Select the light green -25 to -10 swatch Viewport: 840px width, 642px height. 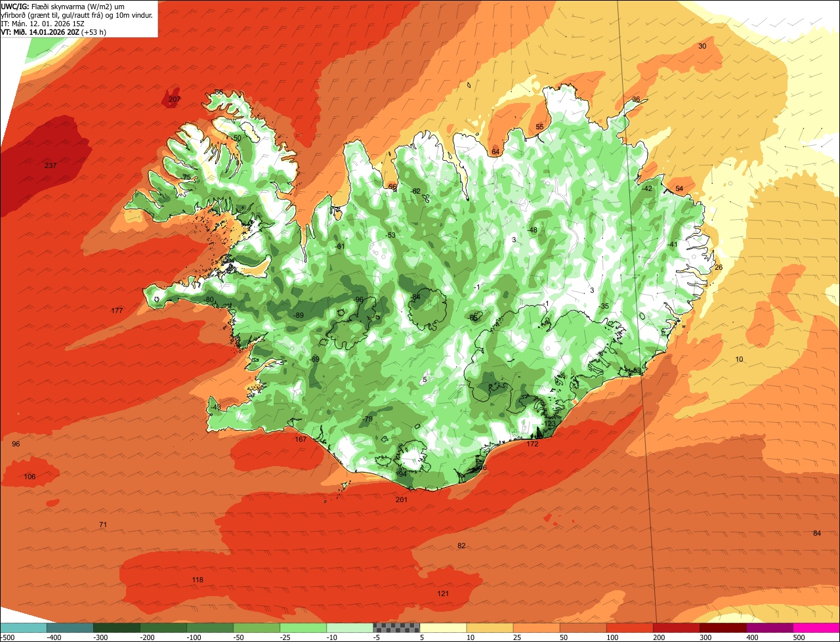tap(303, 628)
